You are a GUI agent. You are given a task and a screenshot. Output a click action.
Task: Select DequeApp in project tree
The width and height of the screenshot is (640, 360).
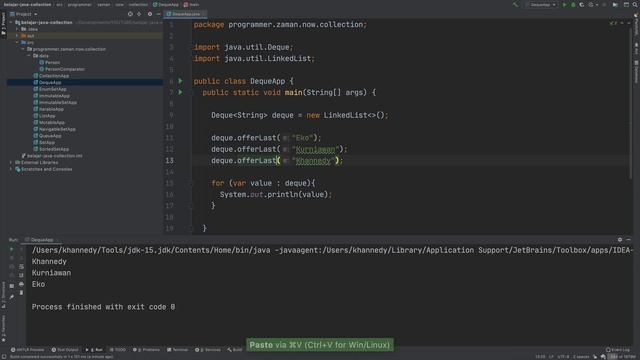click(x=47, y=82)
